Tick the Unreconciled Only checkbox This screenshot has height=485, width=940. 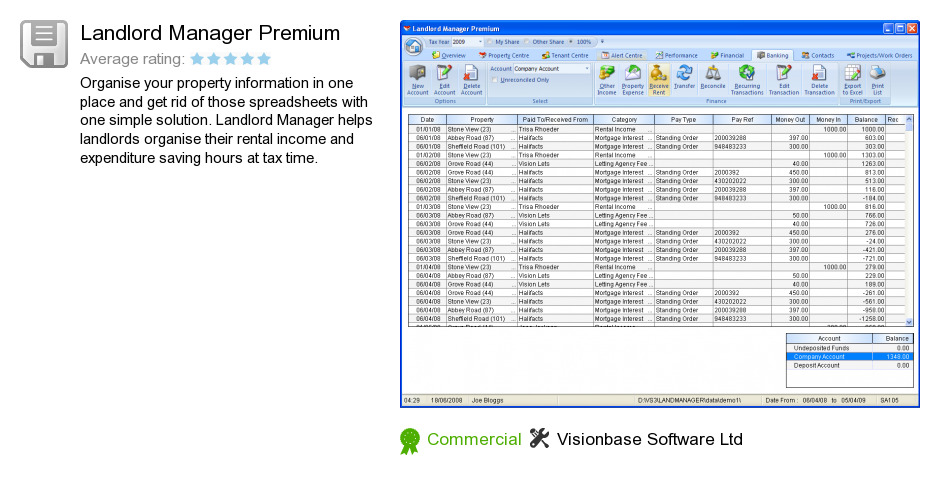[x=494, y=80]
